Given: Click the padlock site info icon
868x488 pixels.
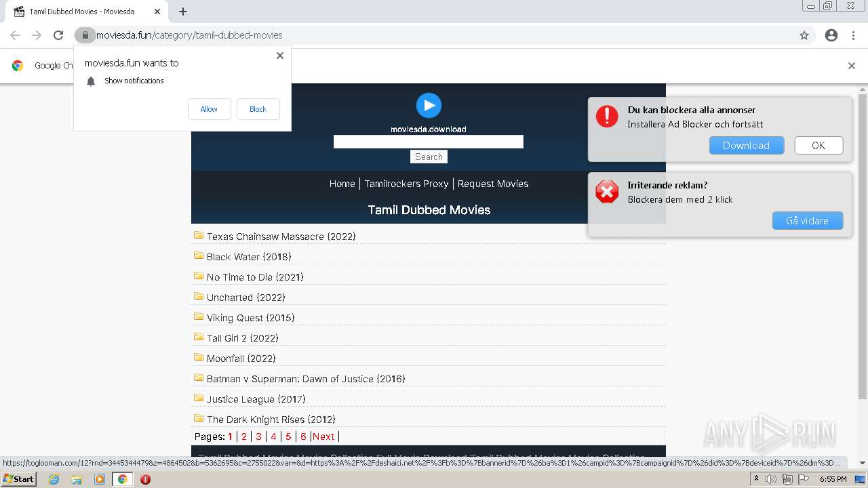Looking at the screenshot, I should [x=85, y=35].
